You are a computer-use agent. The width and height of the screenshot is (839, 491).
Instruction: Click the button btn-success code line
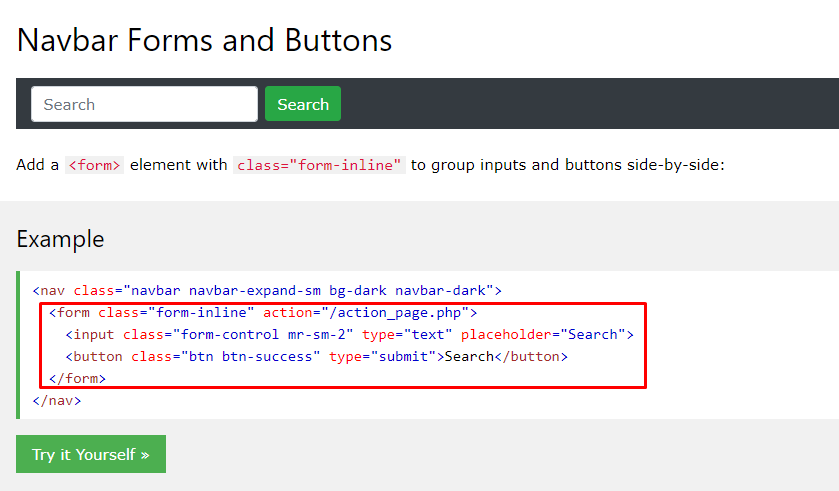(316, 356)
